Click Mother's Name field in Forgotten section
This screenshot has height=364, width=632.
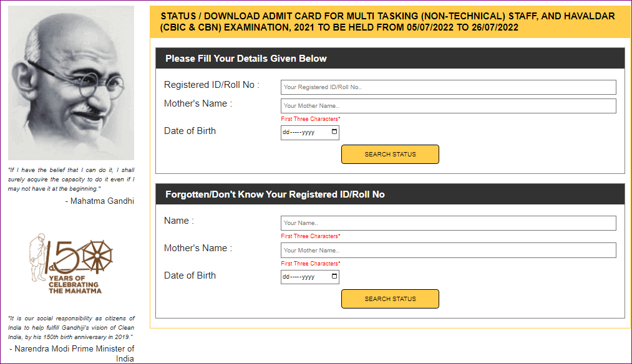[448, 251]
